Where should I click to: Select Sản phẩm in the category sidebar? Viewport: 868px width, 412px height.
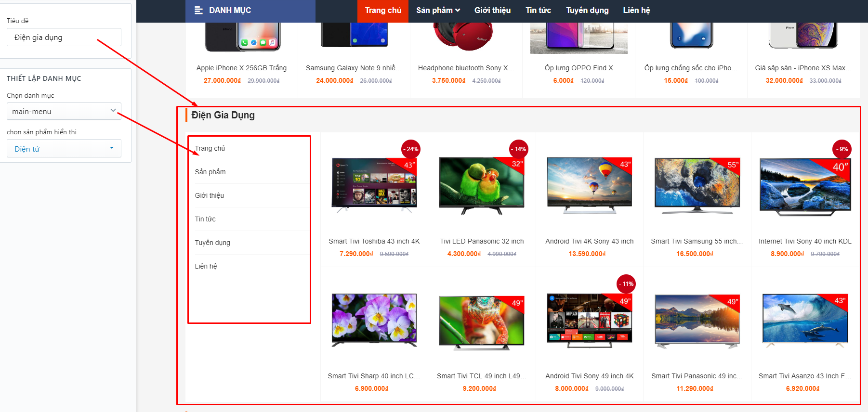tap(210, 172)
